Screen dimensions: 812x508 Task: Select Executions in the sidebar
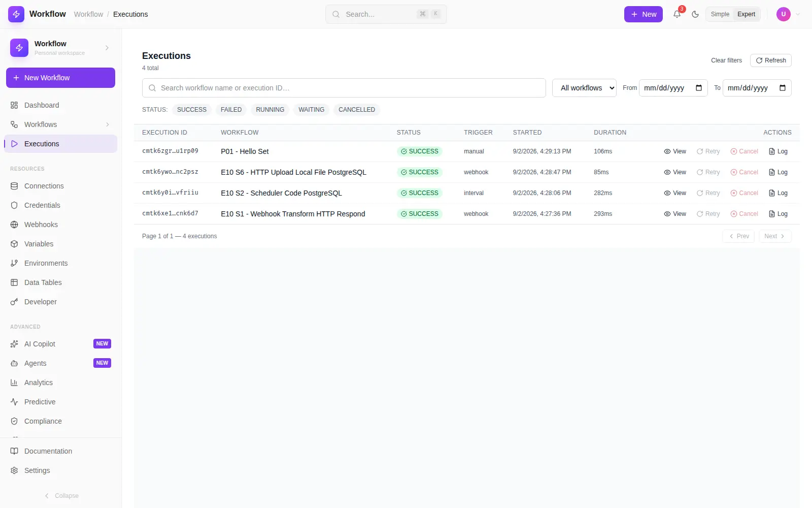point(60,144)
